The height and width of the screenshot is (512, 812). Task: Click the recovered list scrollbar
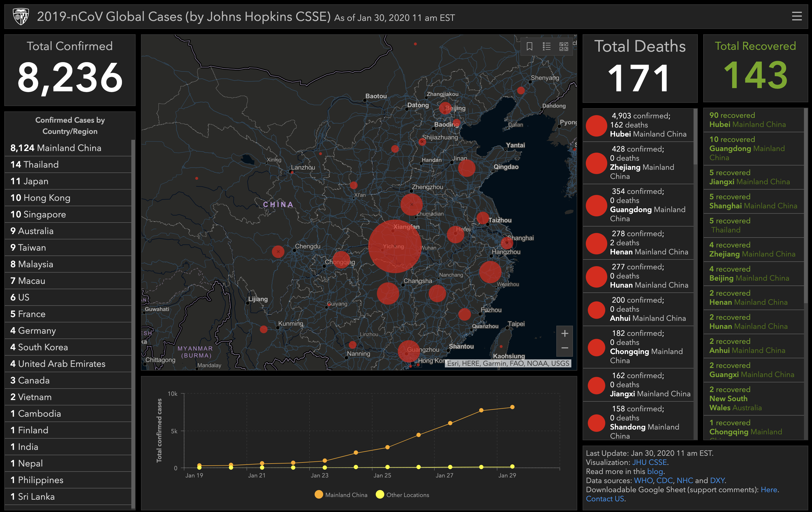point(806,205)
